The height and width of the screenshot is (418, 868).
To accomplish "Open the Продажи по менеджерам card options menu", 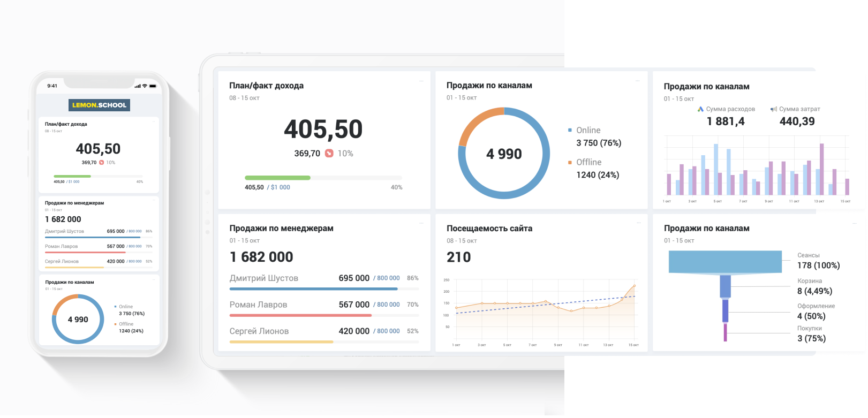I will pos(421,224).
